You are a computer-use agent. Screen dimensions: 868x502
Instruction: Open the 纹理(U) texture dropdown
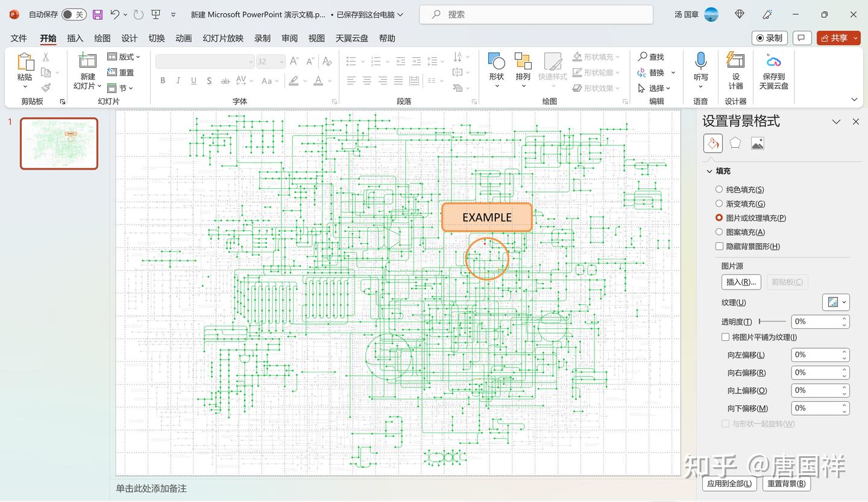click(x=844, y=302)
